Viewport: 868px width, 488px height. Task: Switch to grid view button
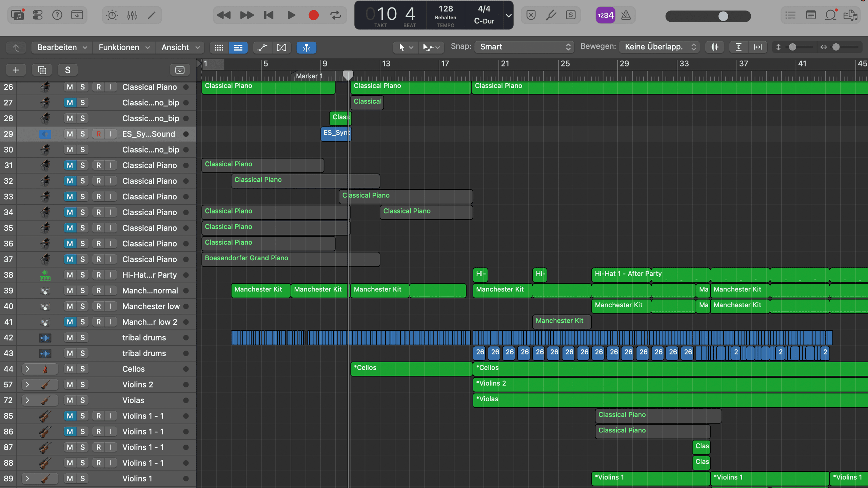coord(219,48)
